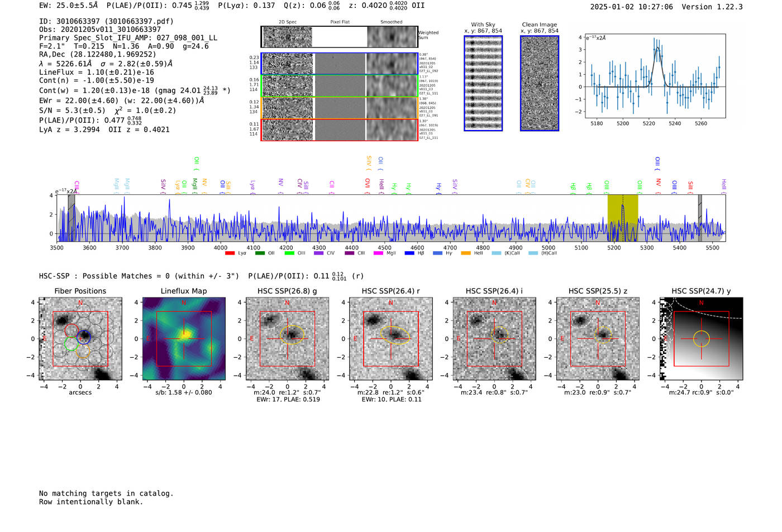Click the Obs: 20201205v011_3010663397 line
The image size is (782, 532).
(x=100, y=30)
